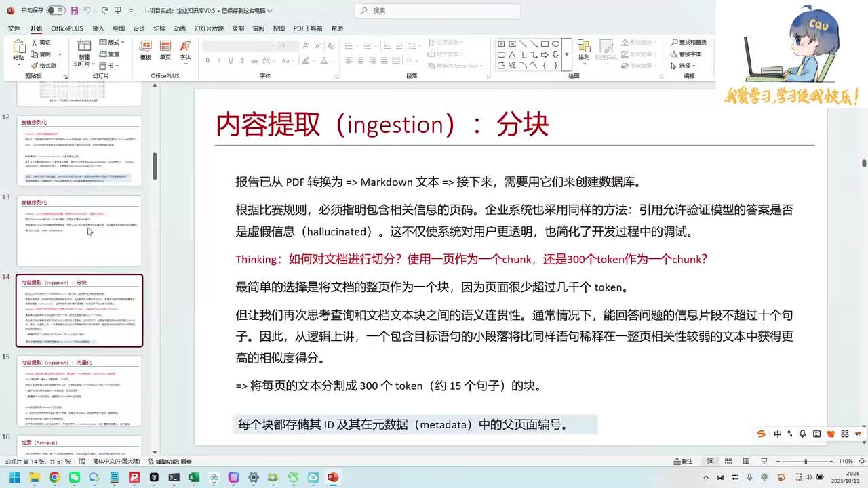This screenshot has width=868, height=488.
Task: Click the text Highlight Color swatch
Action: [x=305, y=60]
